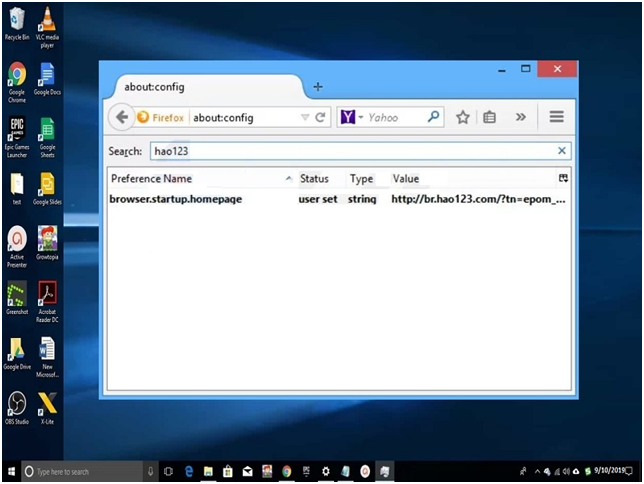The height and width of the screenshot is (484, 644).
Task: Go back with the Firefox back arrow
Action: click(122, 118)
